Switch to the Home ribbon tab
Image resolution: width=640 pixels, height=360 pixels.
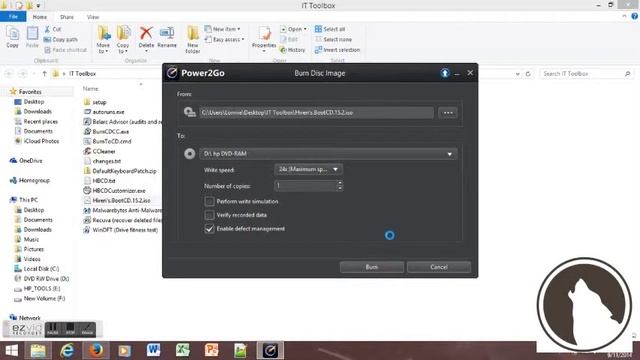(40, 17)
